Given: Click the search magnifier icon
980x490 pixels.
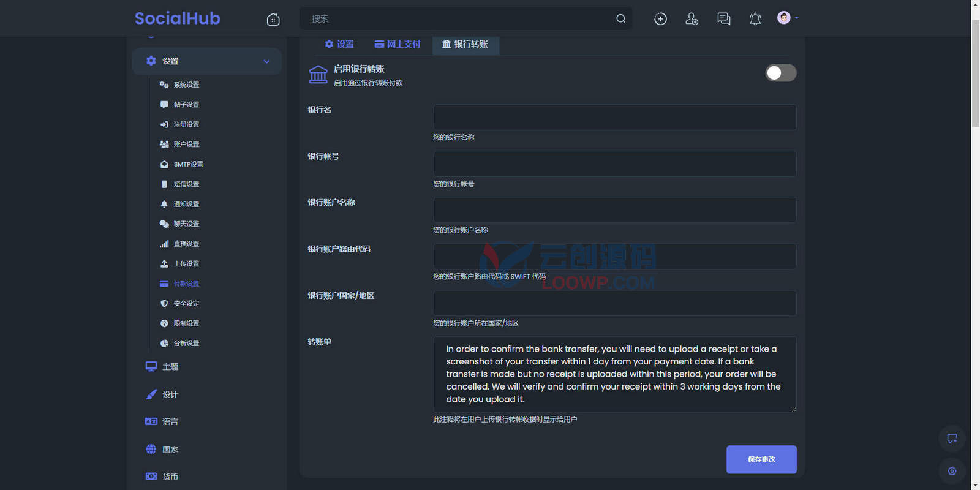Looking at the screenshot, I should (620, 18).
